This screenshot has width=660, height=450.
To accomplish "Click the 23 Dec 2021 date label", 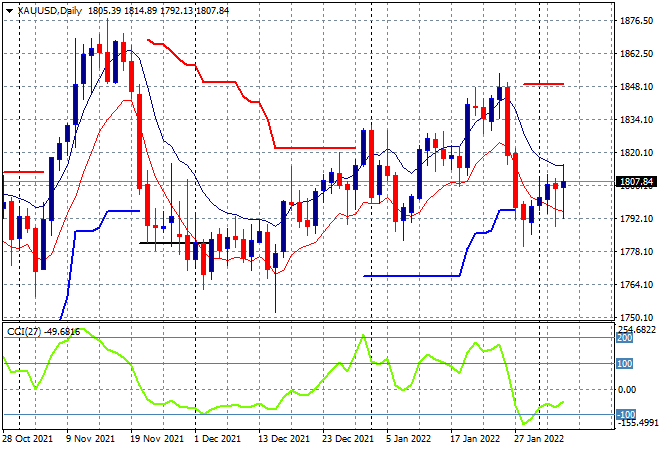I will click(x=348, y=439).
